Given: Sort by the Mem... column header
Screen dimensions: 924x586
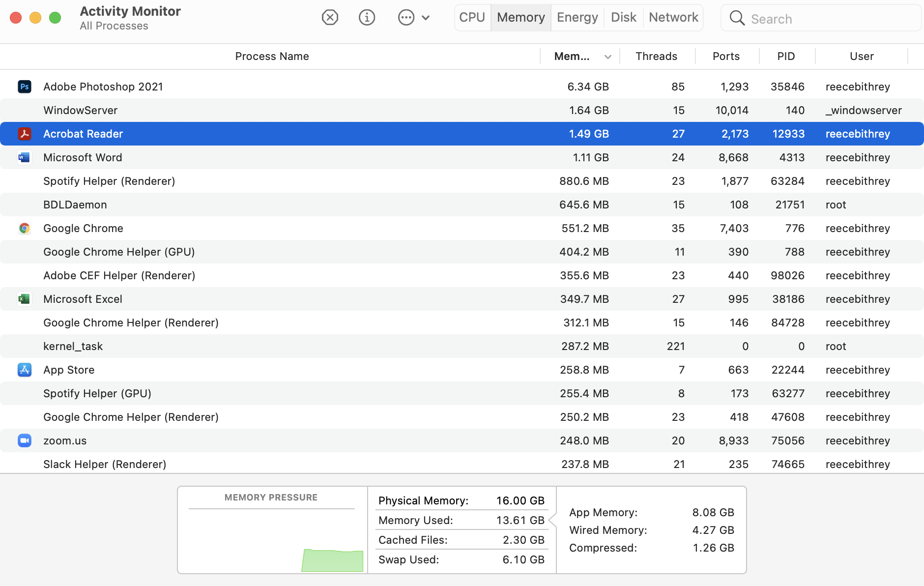Looking at the screenshot, I should (572, 57).
